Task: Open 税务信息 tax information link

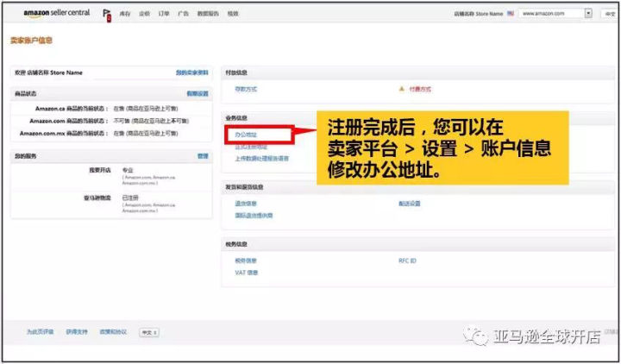Action: [x=246, y=260]
